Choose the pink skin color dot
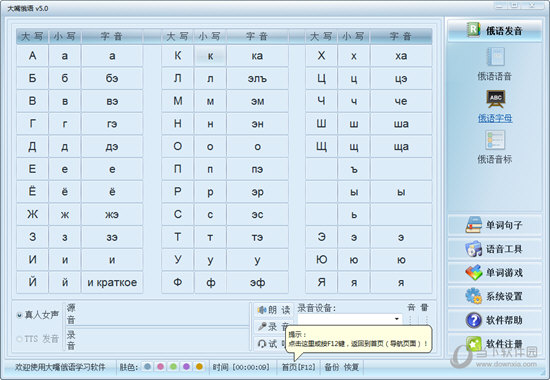The width and height of the screenshot is (550, 380). coord(160,367)
